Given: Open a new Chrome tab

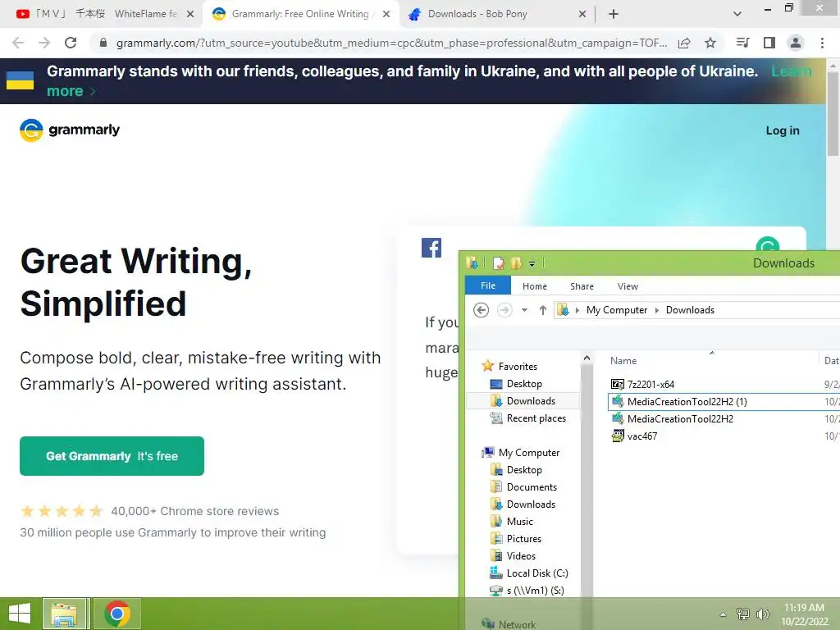Looking at the screenshot, I should [614, 14].
